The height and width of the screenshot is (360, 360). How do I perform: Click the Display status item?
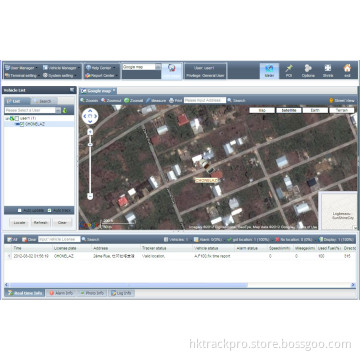coord(336,239)
